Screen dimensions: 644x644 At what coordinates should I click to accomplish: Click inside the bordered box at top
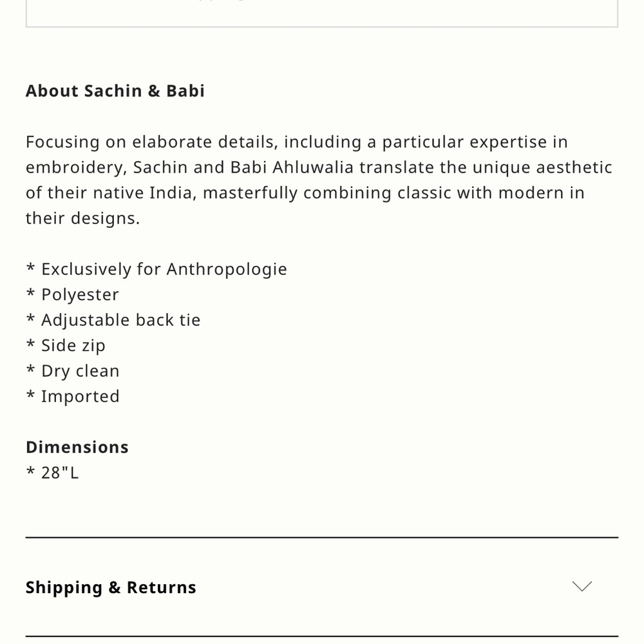322,12
